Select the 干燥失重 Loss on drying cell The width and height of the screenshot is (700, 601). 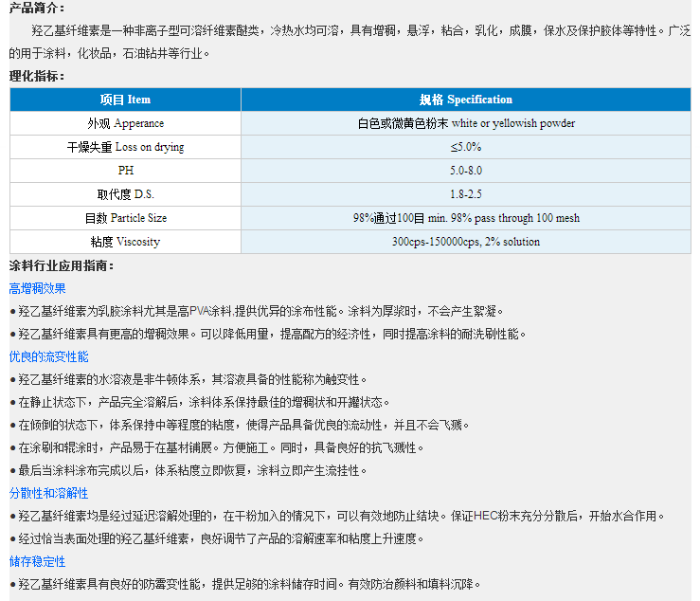pyautogui.click(x=125, y=147)
